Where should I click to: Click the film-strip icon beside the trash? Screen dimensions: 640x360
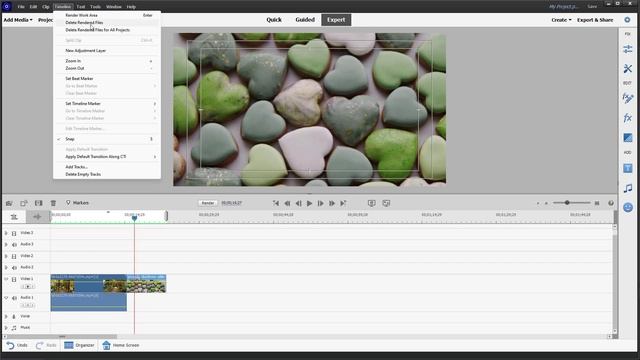[x=38, y=203]
